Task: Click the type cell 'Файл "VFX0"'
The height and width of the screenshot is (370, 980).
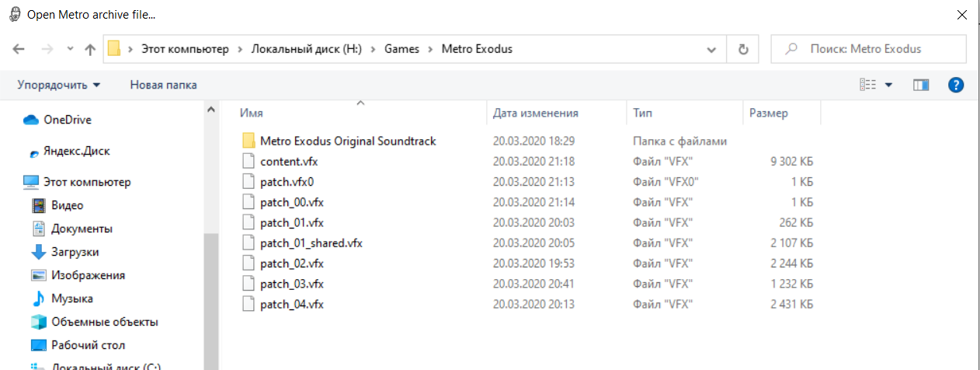Action: pyautogui.click(x=666, y=181)
